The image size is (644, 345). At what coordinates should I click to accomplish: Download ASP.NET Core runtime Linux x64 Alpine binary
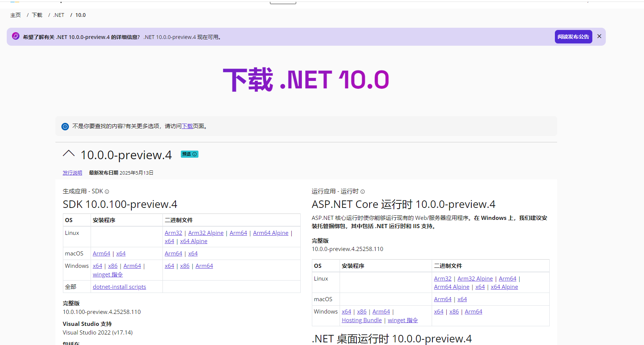(504, 287)
